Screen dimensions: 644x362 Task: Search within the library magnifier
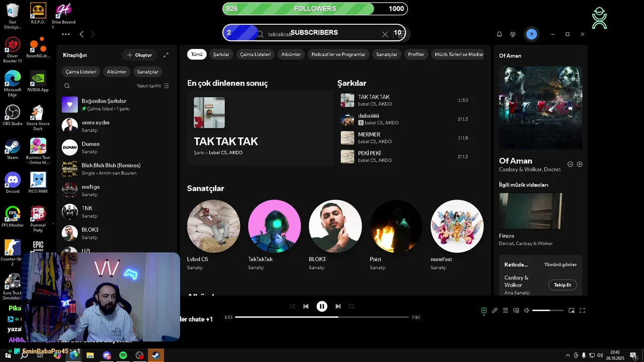(x=67, y=86)
